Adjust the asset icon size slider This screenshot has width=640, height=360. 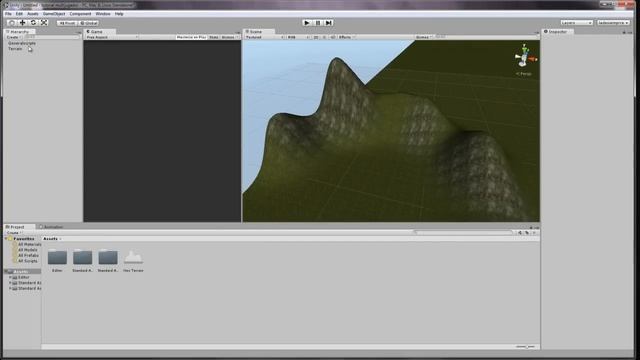[525, 347]
